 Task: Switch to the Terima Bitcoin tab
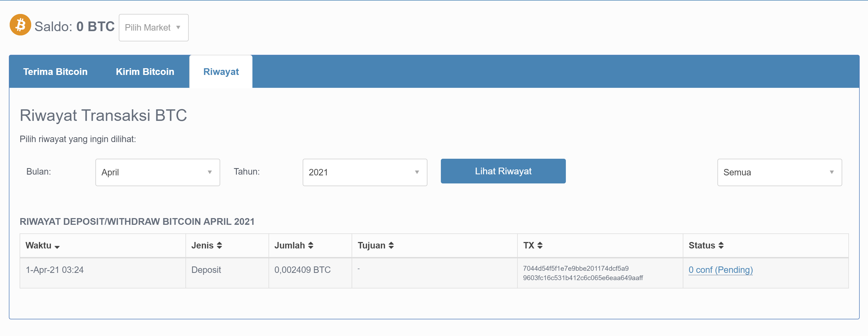pyautogui.click(x=55, y=72)
